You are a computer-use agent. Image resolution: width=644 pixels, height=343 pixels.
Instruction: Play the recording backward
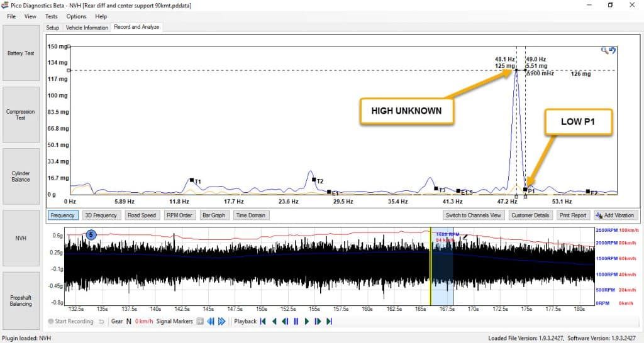click(x=274, y=322)
